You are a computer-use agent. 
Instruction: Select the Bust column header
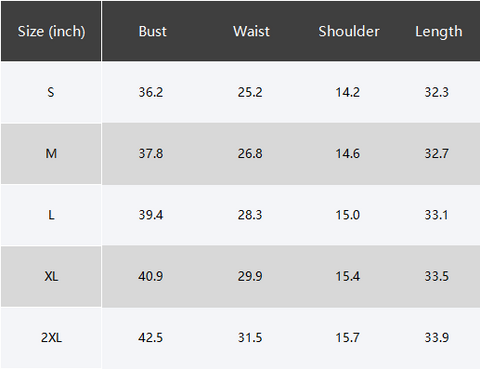point(152,31)
